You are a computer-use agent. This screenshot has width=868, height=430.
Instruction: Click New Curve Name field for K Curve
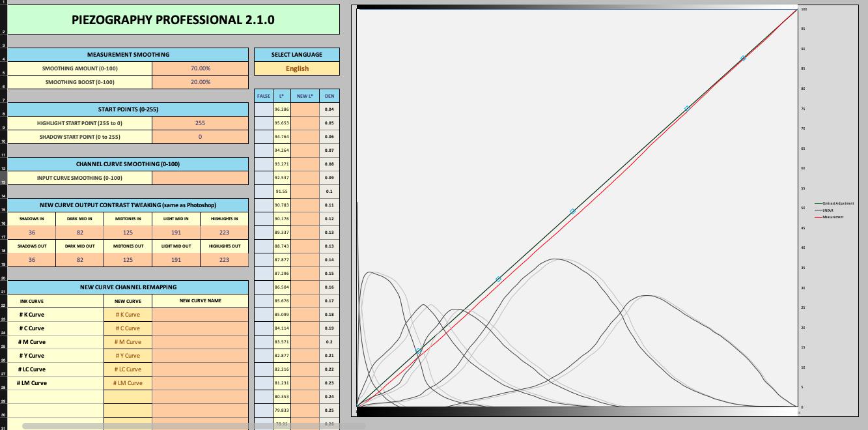pos(201,315)
